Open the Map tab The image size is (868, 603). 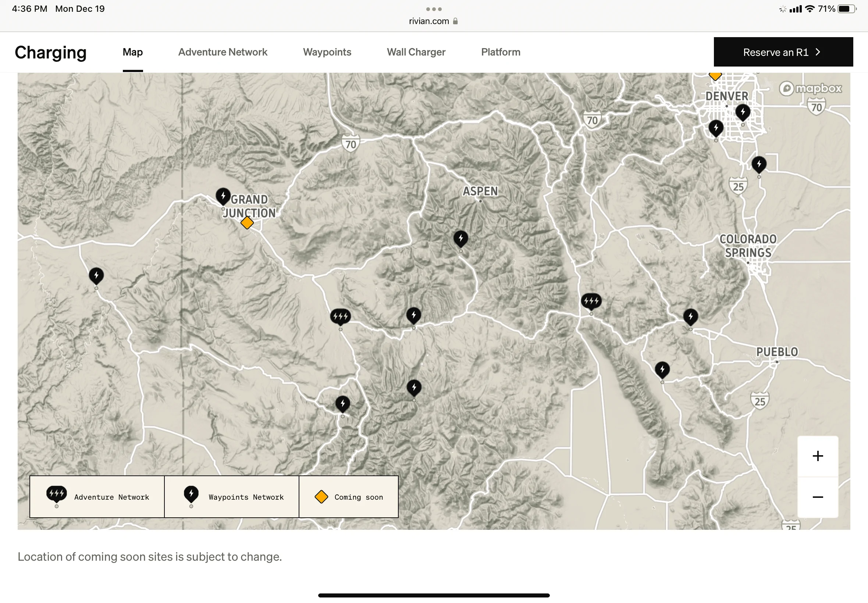pos(133,52)
